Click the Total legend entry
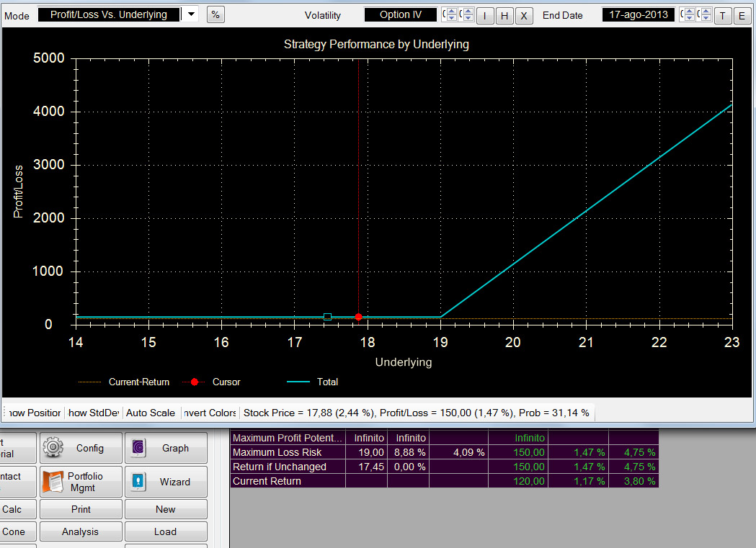Screen dimensions: 756x548 tap(313, 382)
